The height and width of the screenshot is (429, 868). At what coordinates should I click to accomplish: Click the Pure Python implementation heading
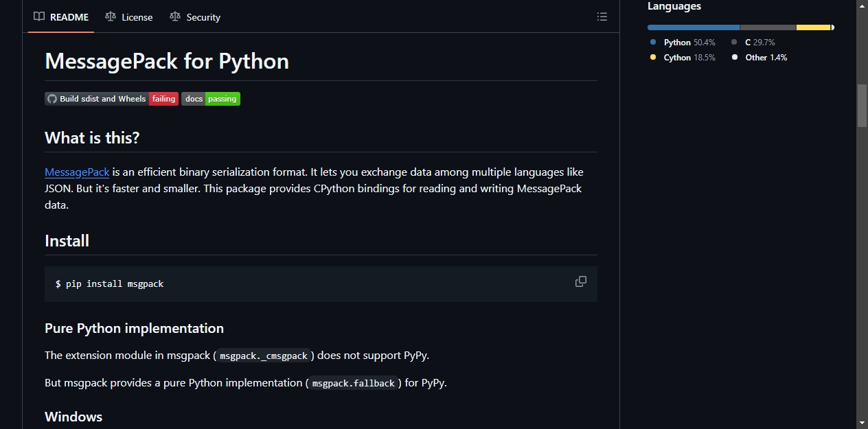[x=134, y=328]
